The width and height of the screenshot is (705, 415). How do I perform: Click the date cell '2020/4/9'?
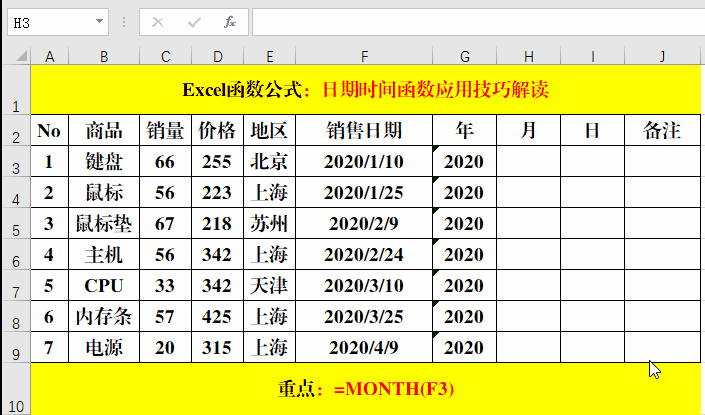tap(364, 347)
